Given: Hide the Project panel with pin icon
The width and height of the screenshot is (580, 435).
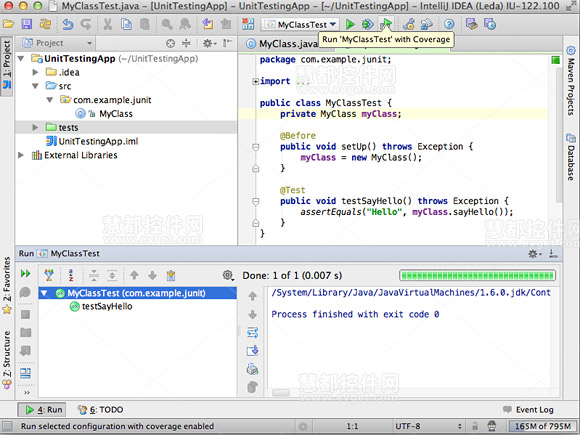Looking at the screenshot, I should point(227,43).
